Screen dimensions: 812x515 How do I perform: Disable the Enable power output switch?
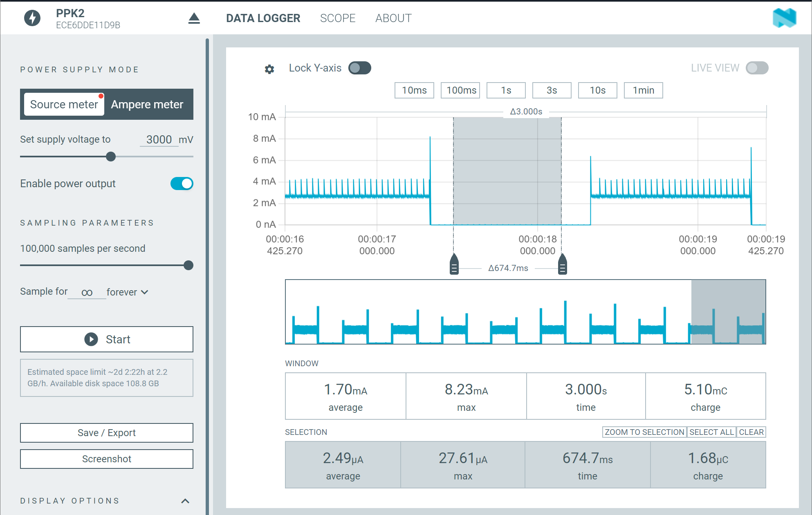182,184
